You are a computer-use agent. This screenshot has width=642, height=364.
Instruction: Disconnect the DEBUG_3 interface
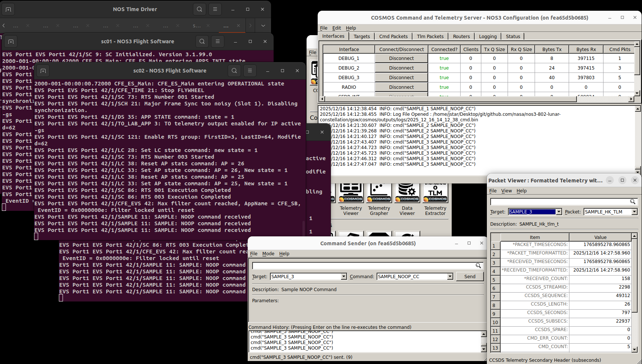(401, 78)
